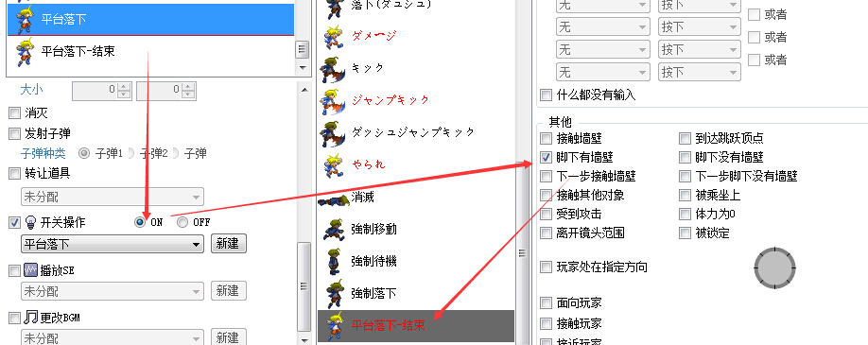The height and width of the screenshot is (345, 868).
Task: Click the sprite icon of middle 平台落下-结束 row
Action: (334, 325)
